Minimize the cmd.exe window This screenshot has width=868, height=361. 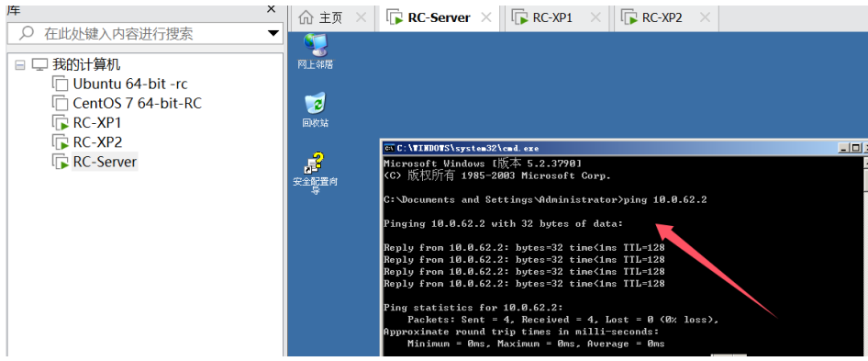click(843, 148)
